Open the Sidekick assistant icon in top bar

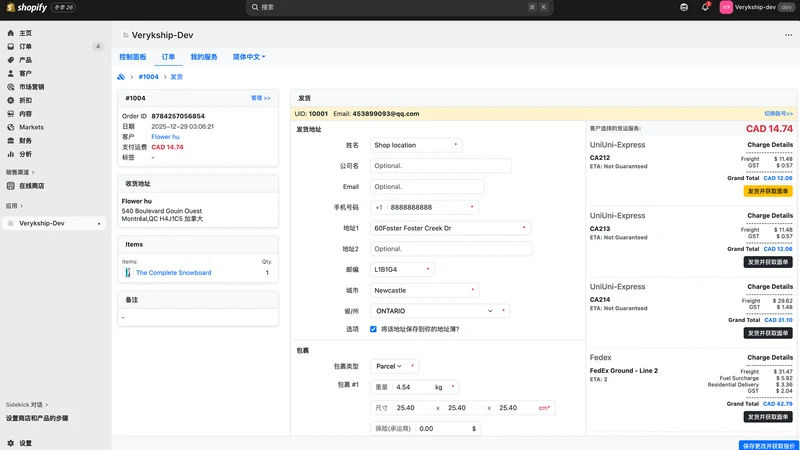point(684,7)
